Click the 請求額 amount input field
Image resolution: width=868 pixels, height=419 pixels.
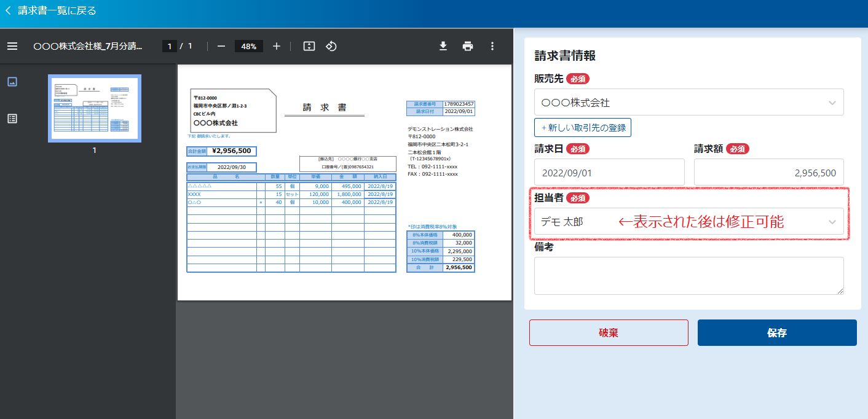tap(768, 173)
